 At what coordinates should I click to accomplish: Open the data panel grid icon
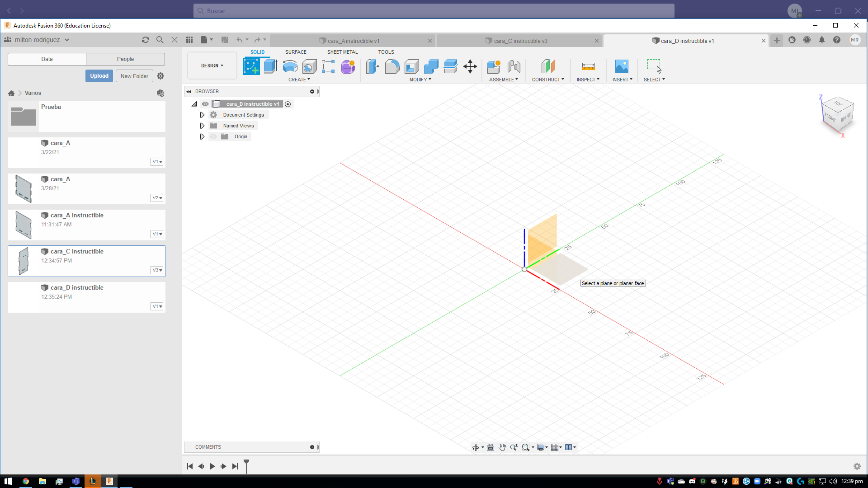pyautogui.click(x=189, y=40)
